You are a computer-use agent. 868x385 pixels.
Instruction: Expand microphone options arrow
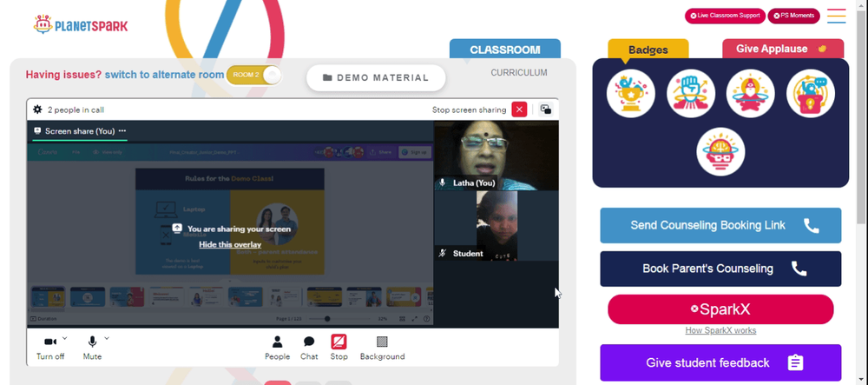(107, 338)
